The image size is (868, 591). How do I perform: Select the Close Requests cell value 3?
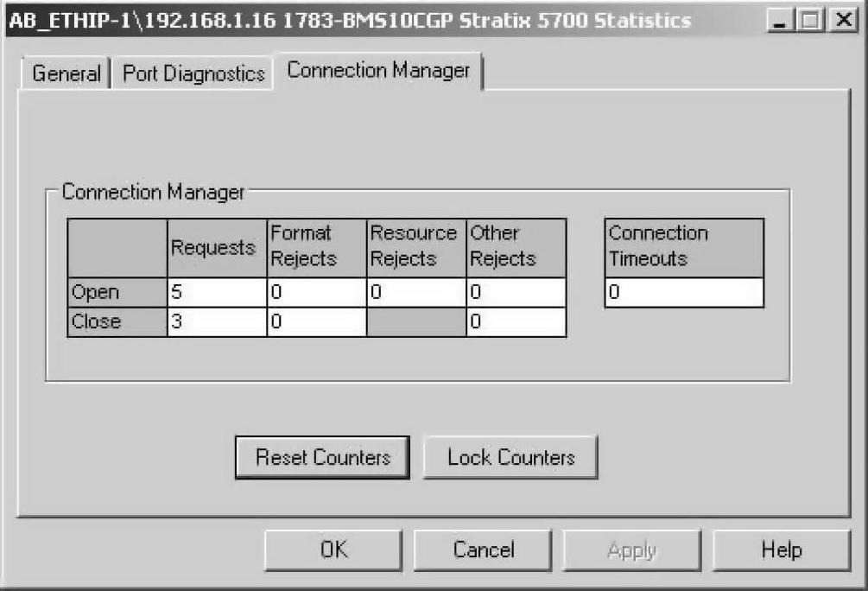[x=217, y=321]
